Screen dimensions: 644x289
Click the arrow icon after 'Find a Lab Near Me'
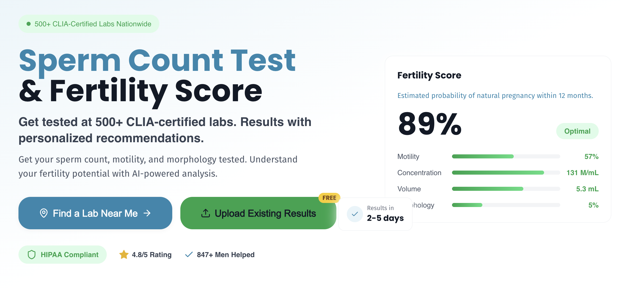[x=147, y=213]
